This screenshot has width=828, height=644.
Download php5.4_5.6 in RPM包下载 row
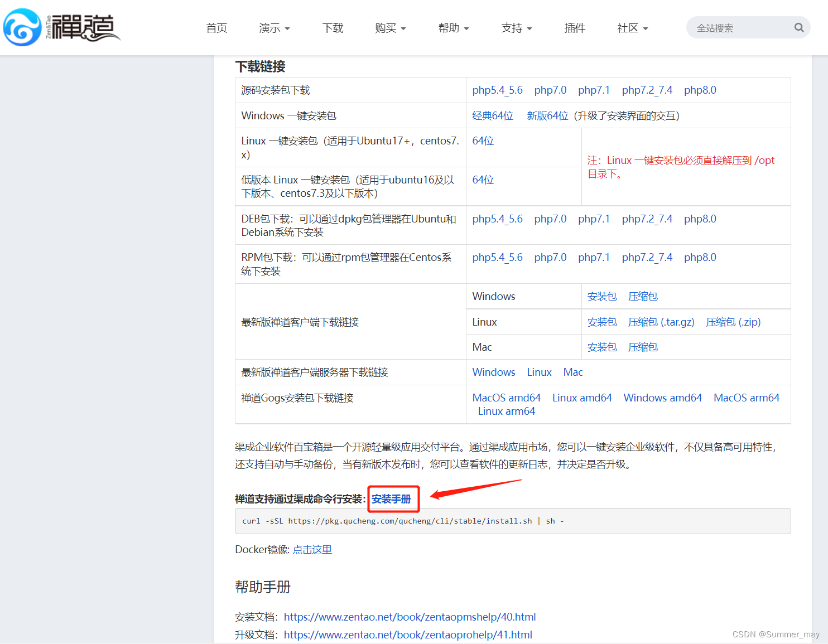497,258
